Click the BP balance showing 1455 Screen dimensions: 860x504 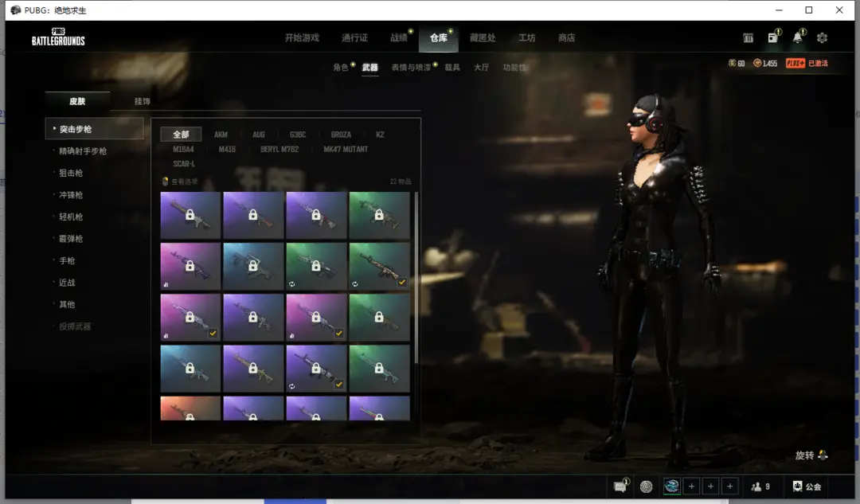tap(765, 63)
